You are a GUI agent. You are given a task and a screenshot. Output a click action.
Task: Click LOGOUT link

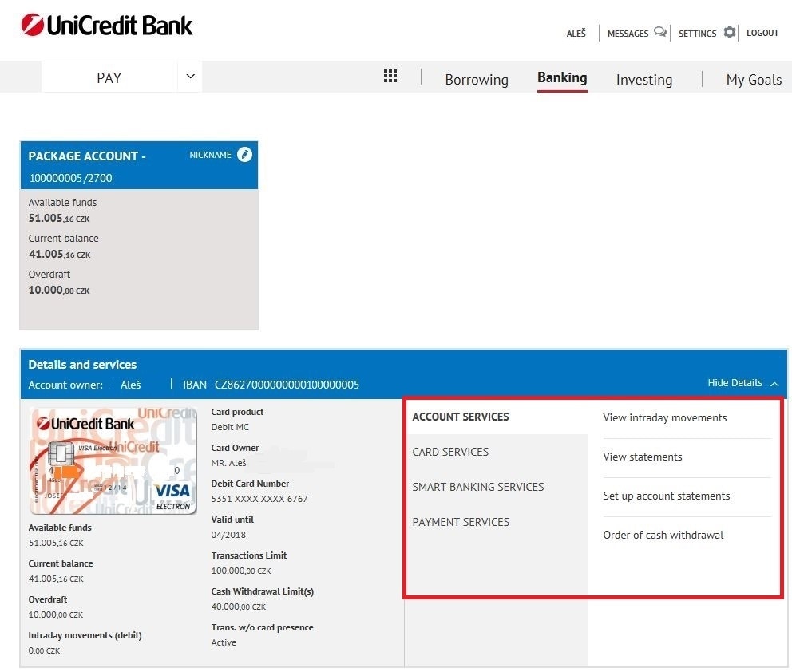tap(762, 33)
